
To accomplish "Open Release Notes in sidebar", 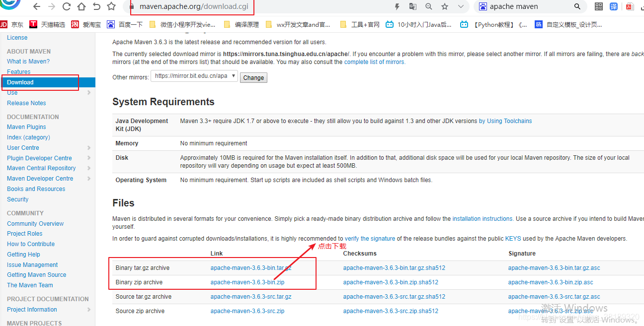I will [26, 103].
